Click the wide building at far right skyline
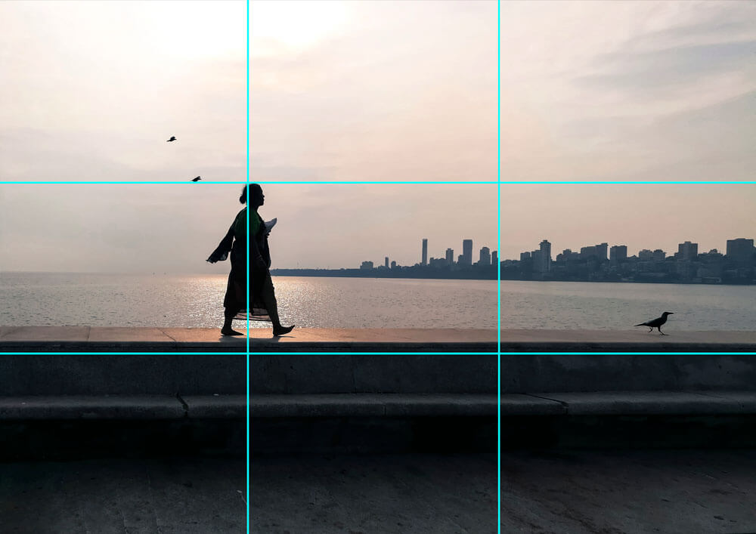Screen dimensions: 756x534 (x=739, y=250)
